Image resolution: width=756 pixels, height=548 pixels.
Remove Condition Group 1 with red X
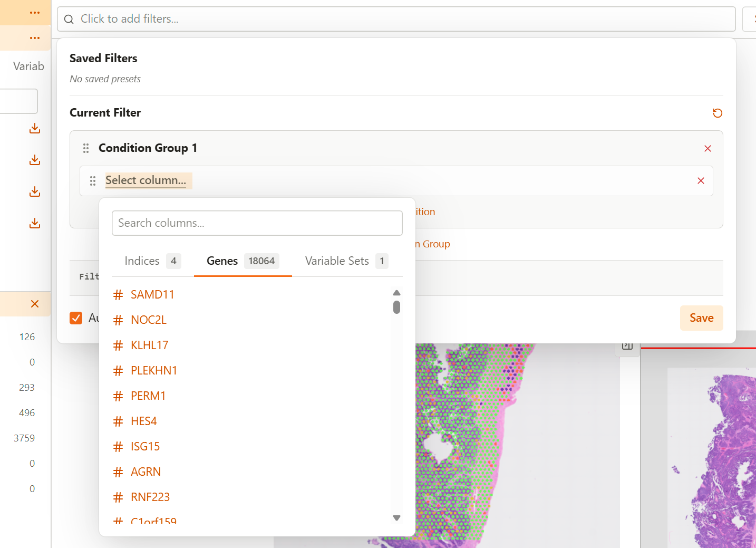pyautogui.click(x=707, y=149)
